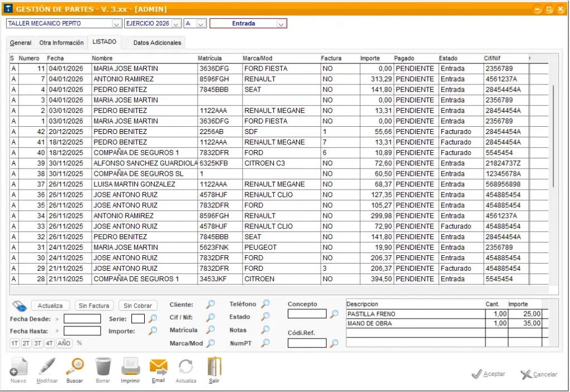This screenshot has height=392, width=570.
Task: Open the EJERCICIO 2026 dropdown
Action: (x=176, y=23)
